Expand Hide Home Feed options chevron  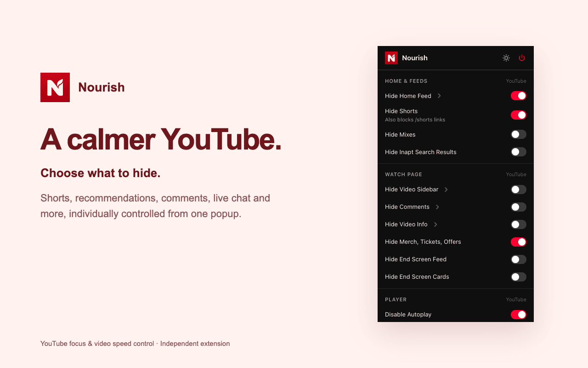pyautogui.click(x=440, y=96)
